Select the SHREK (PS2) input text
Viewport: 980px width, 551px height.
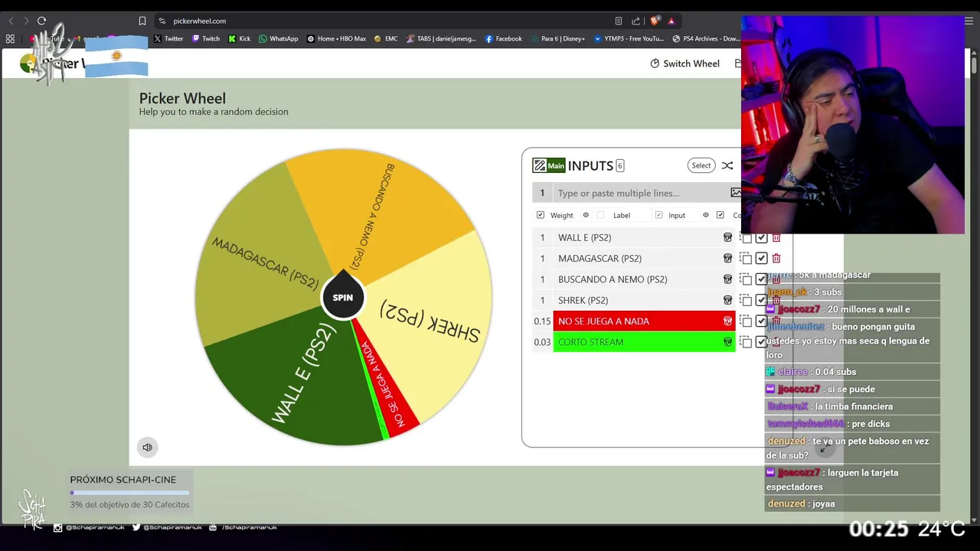[583, 300]
